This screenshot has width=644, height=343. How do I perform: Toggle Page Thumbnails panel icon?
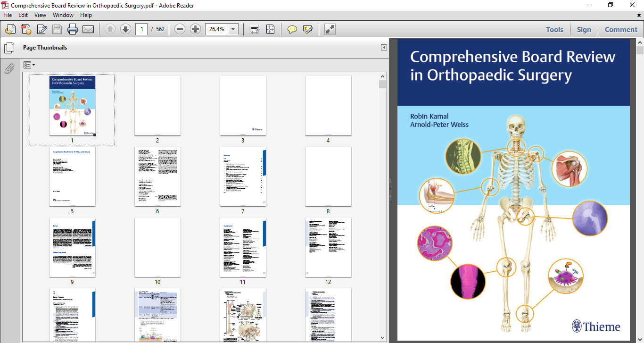[x=9, y=48]
